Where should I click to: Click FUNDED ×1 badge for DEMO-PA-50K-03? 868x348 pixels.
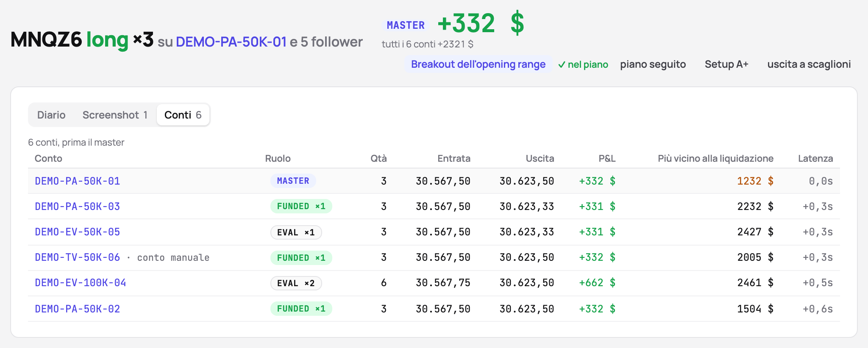(x=301, y=206)
